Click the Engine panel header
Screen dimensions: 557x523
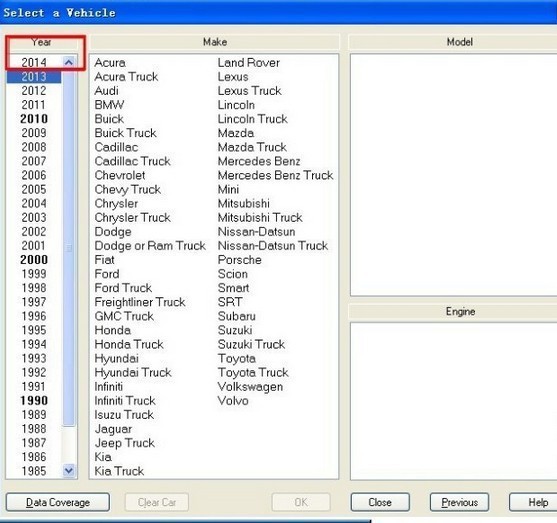click(460, 312)
